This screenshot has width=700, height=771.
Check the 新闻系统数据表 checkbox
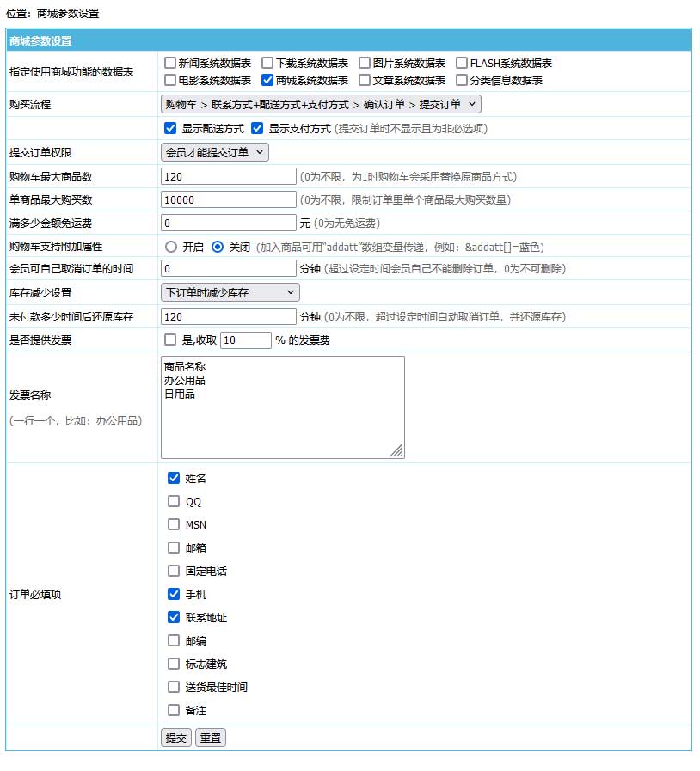pos(170,64)
